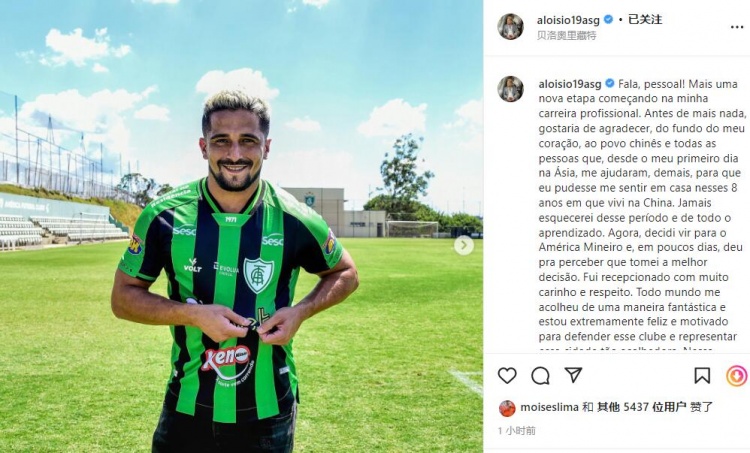Click the player photo in post

[242, 226]
